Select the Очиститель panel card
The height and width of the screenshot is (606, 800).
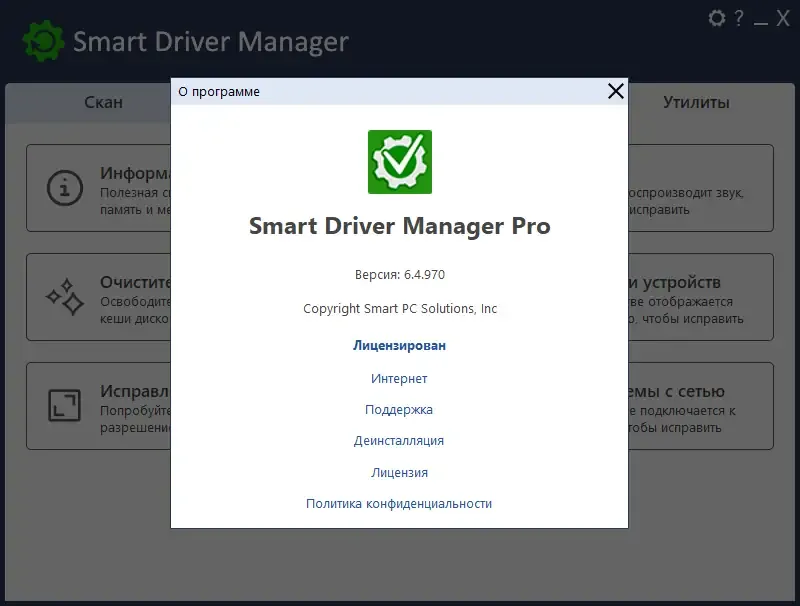tap(100, 296)
